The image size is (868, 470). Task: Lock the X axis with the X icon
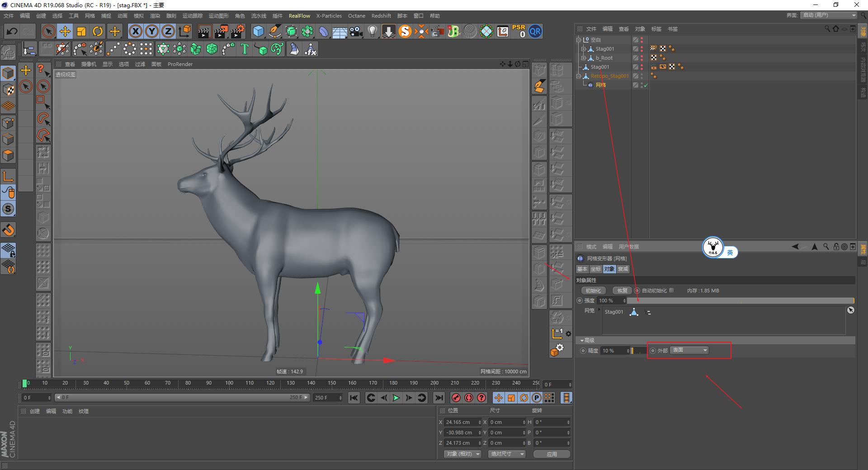[x=136, y=31]
